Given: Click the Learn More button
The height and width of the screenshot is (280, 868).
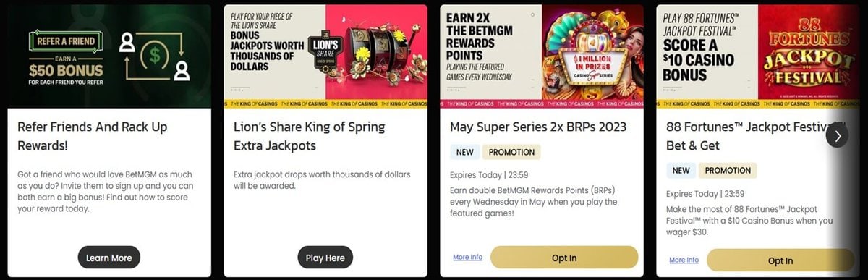Looking at the screenshot, I should point(109,258).
